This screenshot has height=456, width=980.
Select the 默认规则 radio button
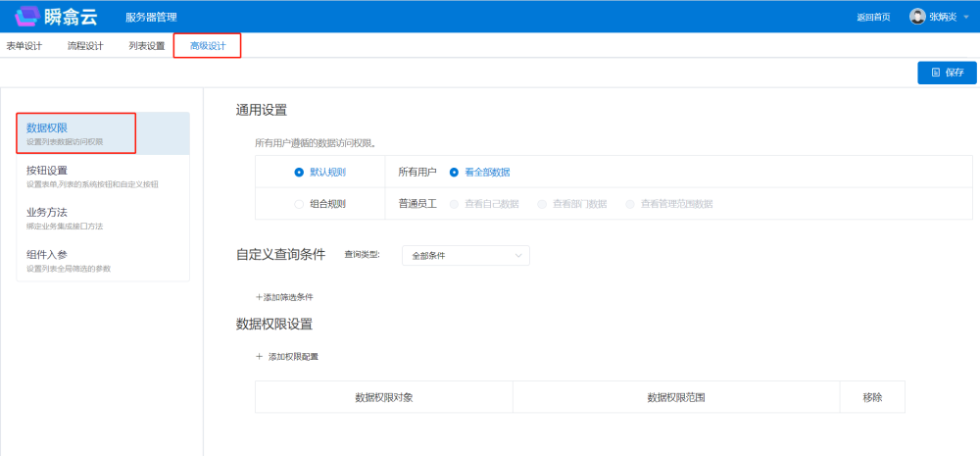click(299, 172)
